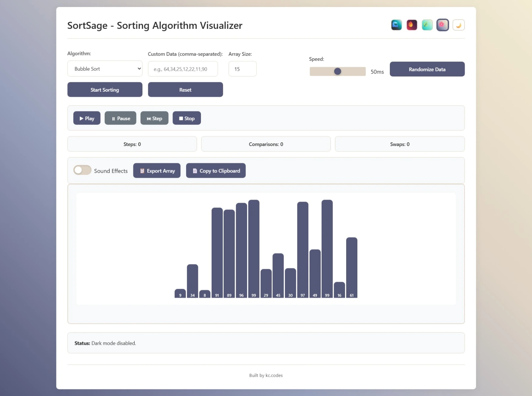
Task: Open the Algorithm dropdown showing Bubble Sort
Action: tap(105, 69)
